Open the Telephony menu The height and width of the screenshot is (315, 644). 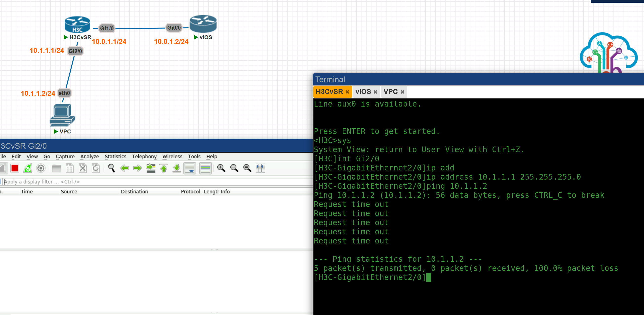click(145, 156)
